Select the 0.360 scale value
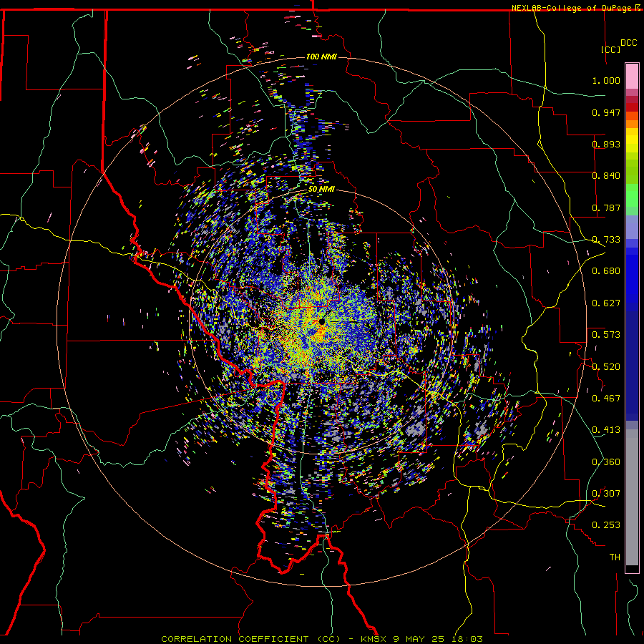The image size is (644, 644). (x=606, y=462)
